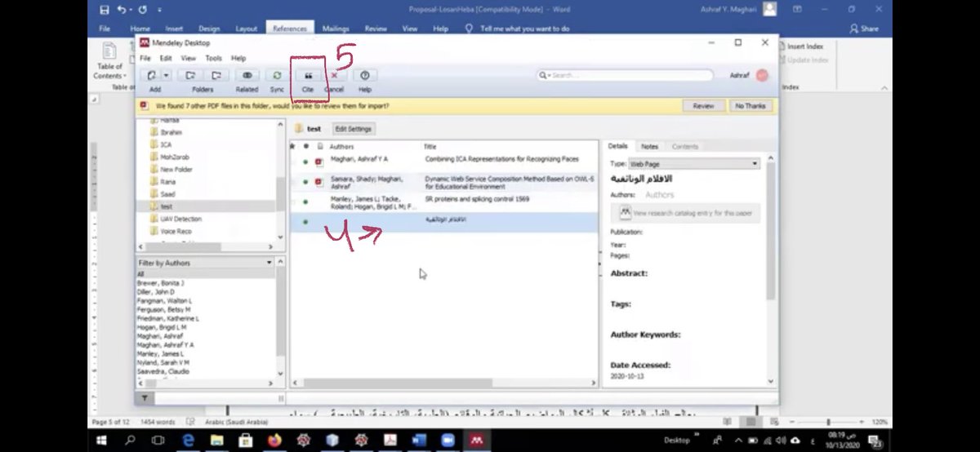The image size is (980, 452).
Task: Click Word icon in Windows taskbar
Action: [x=417, y=441]
